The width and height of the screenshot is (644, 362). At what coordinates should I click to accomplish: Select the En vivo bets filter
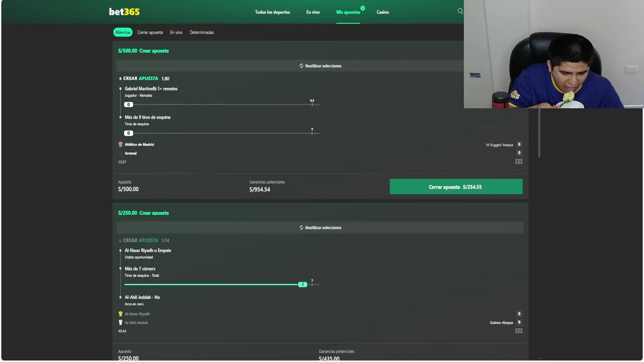pos(176,32)
